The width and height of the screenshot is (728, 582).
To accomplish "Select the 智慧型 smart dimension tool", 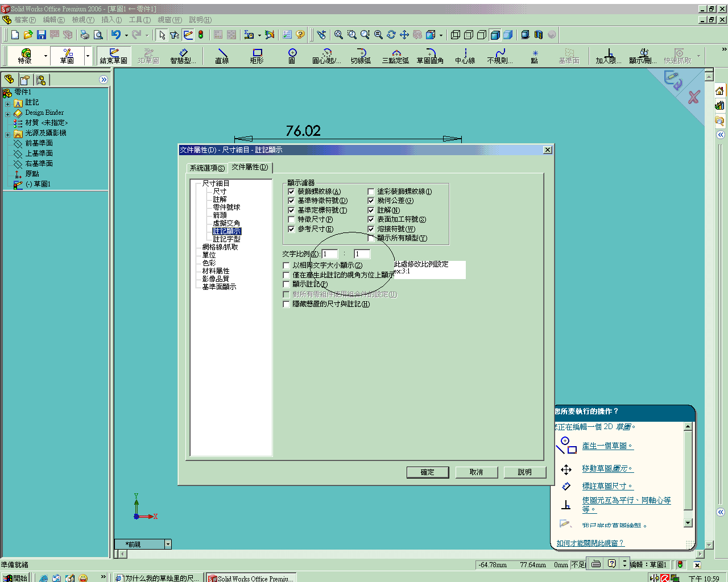I will [x=183, y=56].
